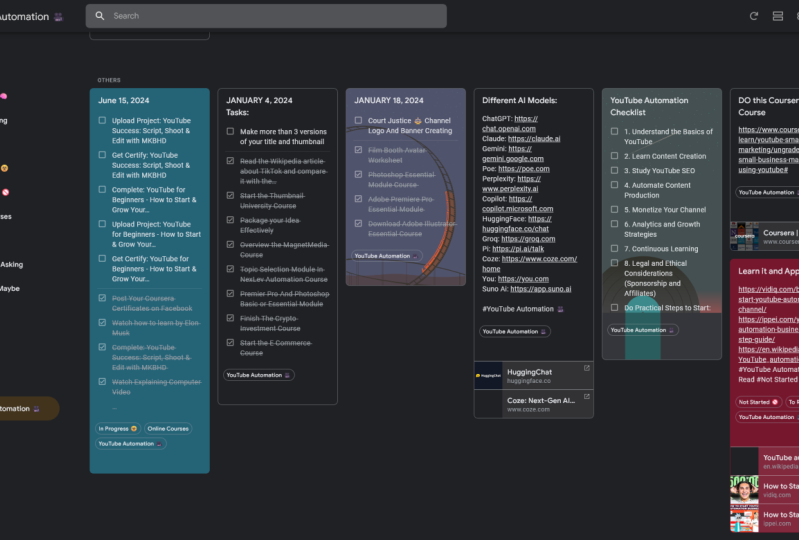
Task: Open the Coursera URL in 'DO this Course' note
Action: click(768, 149)
